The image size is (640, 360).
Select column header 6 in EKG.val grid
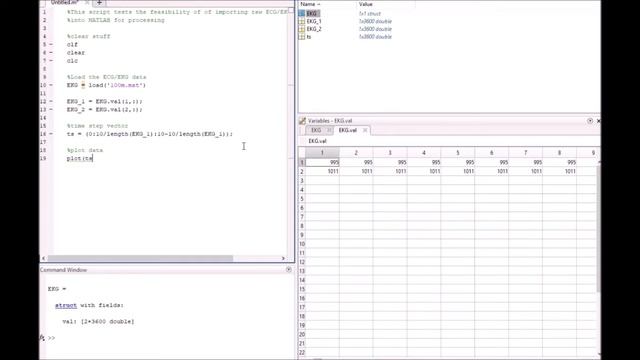click(491, 153)
